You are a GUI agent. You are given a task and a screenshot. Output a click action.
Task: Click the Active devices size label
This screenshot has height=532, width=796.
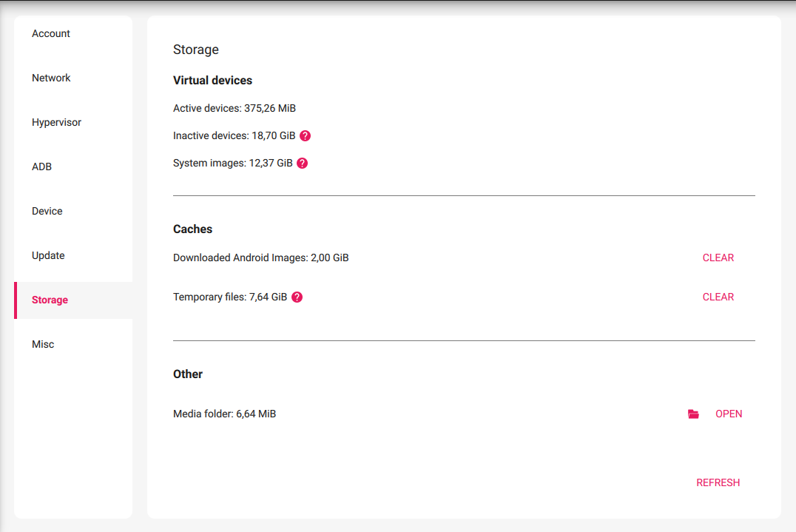click(x=234, y=108)
